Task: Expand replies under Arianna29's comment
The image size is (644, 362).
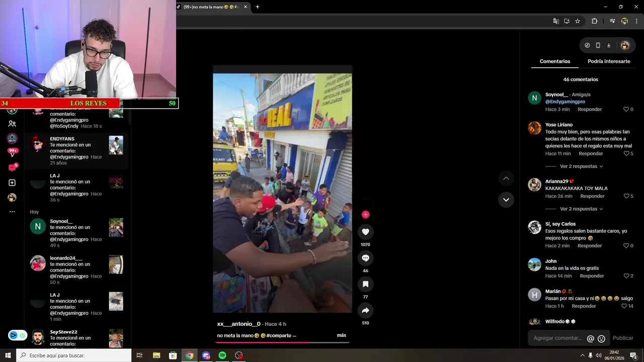Action: [x=581, y=209]
